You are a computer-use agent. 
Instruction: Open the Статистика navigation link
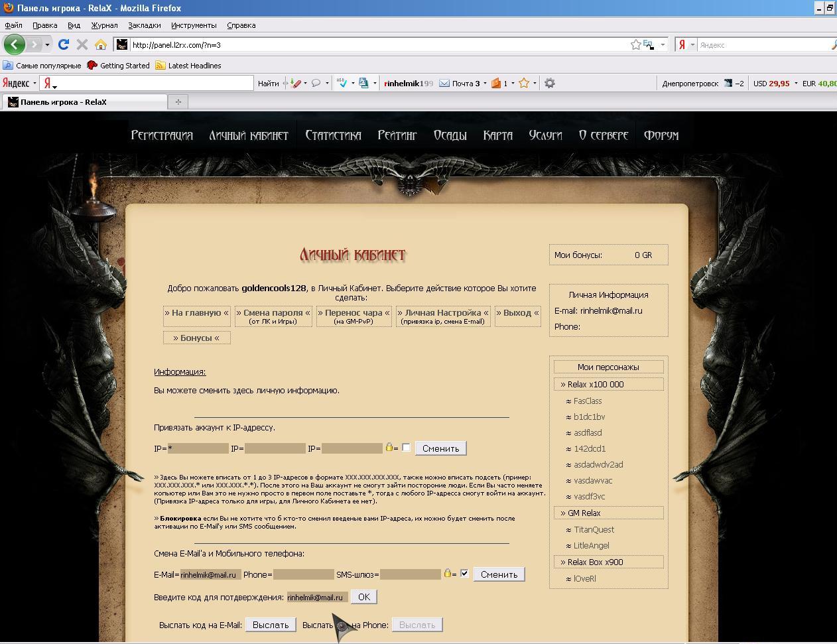[x=333, y=135]
